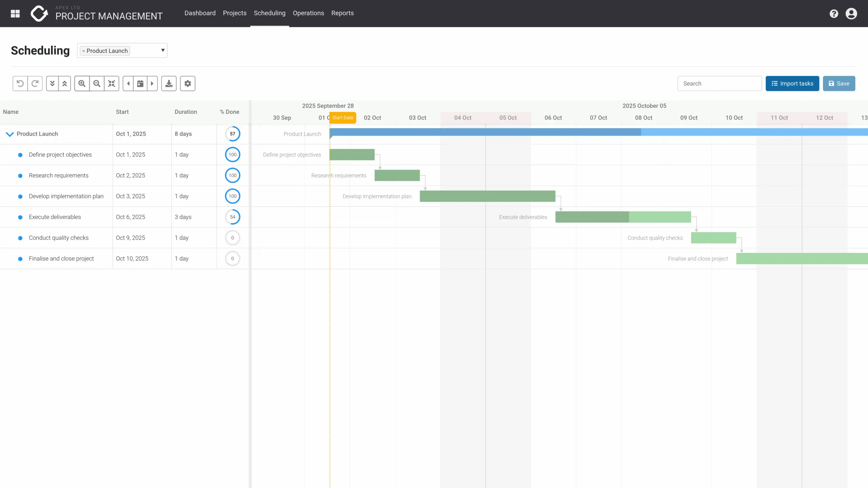Open the project selector dropdown arrow

tap(163, 50)
